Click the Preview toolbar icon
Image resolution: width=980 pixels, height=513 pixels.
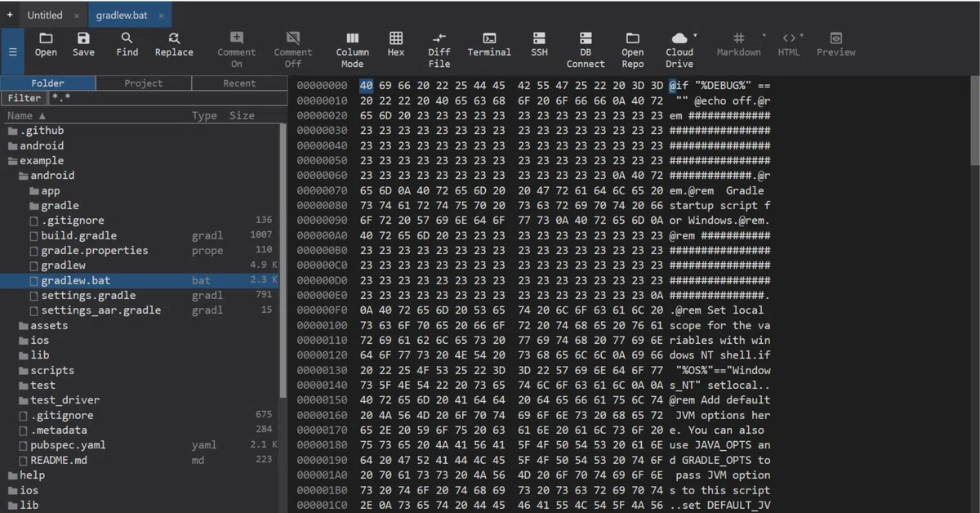(x=835, y=45)
